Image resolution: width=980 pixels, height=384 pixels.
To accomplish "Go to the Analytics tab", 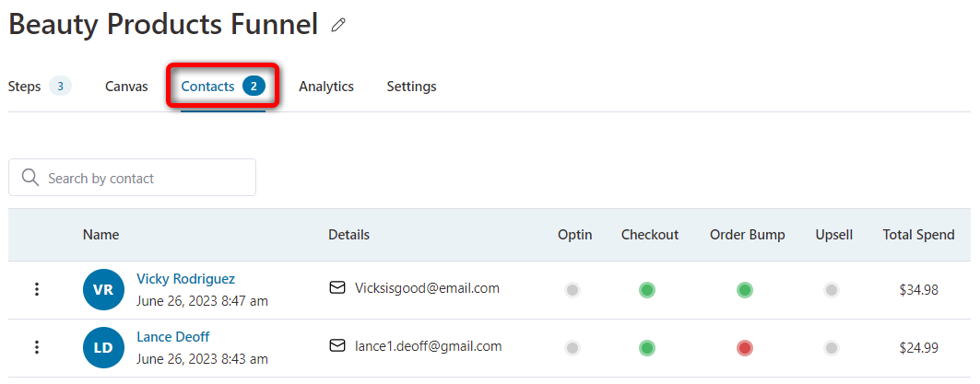I will [x=326, y=87].
